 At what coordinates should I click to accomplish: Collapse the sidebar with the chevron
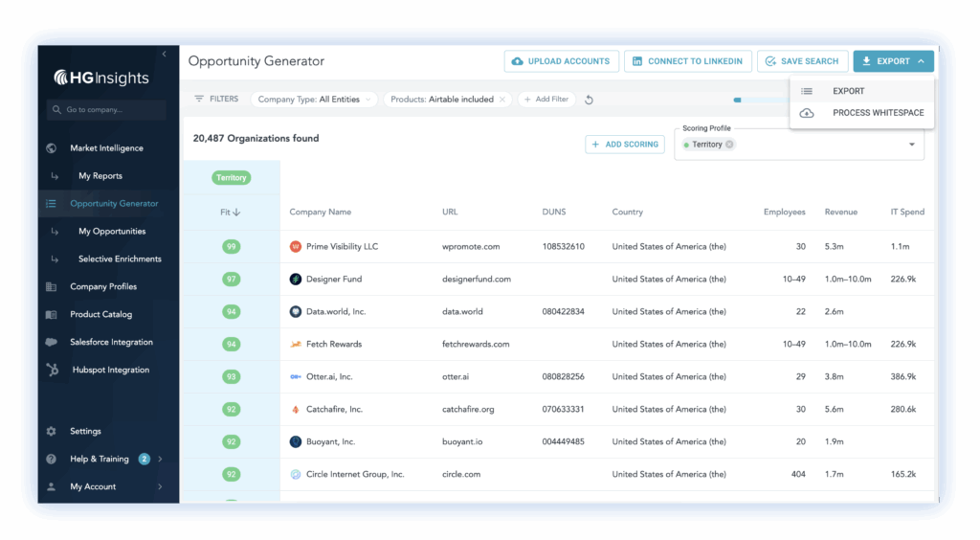[164, 55]
